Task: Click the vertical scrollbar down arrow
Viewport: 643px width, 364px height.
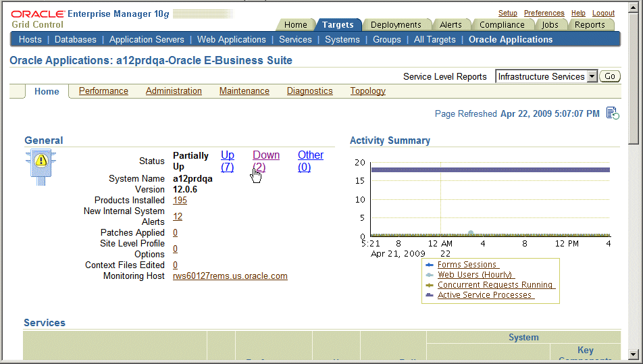Action: tap(634, 354)
